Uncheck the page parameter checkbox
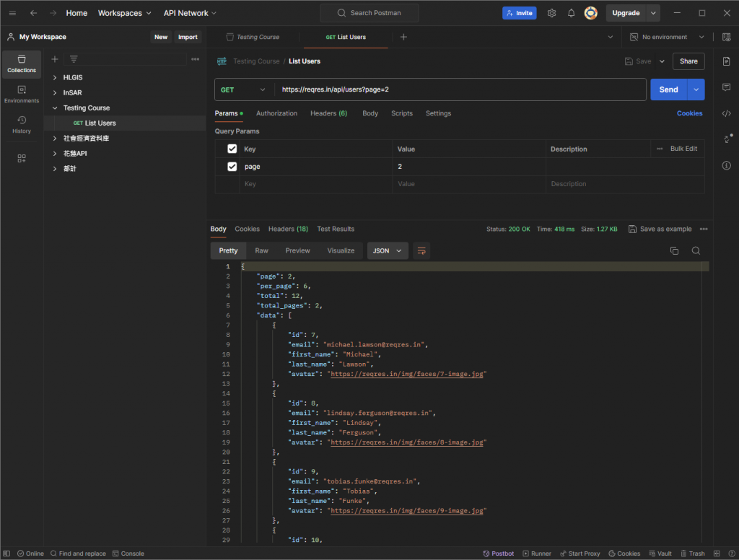Image resolution: width=739 pixels, height=560 pixels. click(232, 167)
